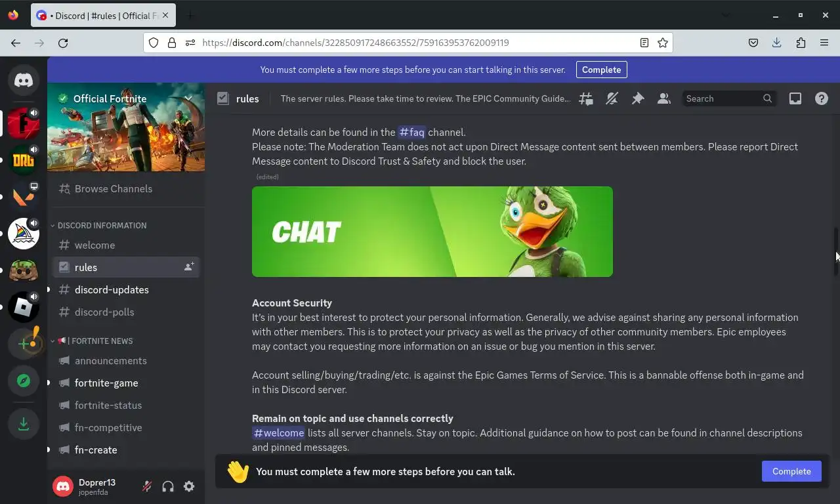Click the Account Security heading
The width and height of the screenshot is (840, 504).
[292, 303]
